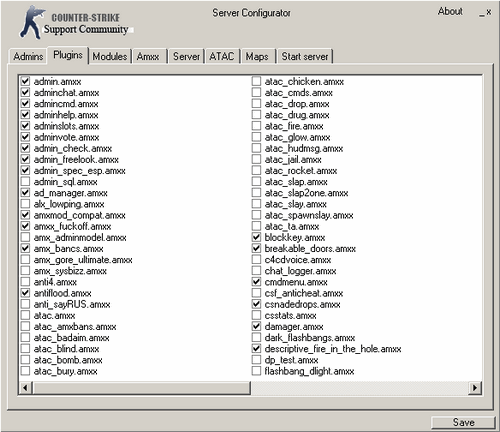Check atac_drug.amxx checkbox
The image size is (500, 432).
pos(256,115)
